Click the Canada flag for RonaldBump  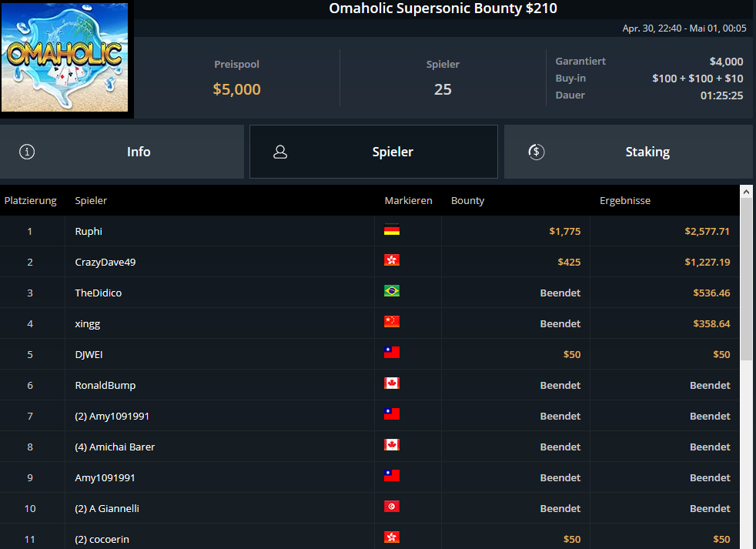point(392,384)
